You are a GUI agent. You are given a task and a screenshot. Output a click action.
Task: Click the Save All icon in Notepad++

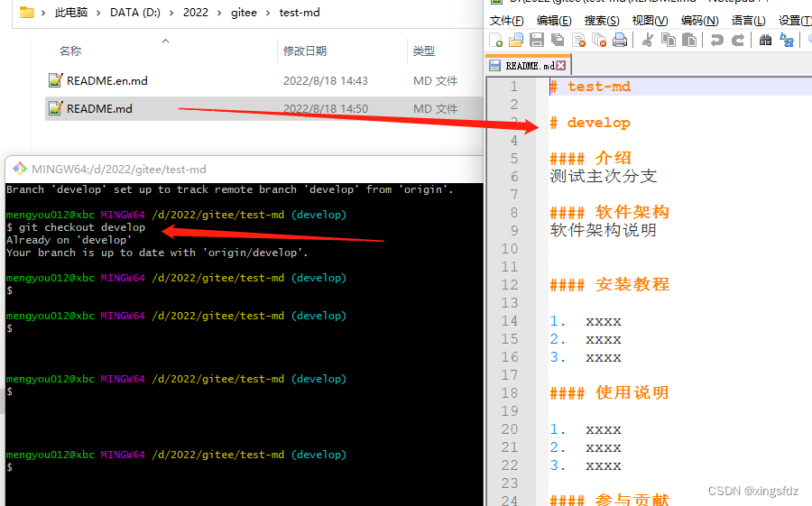pyautogui.click(x=558, y=40)
